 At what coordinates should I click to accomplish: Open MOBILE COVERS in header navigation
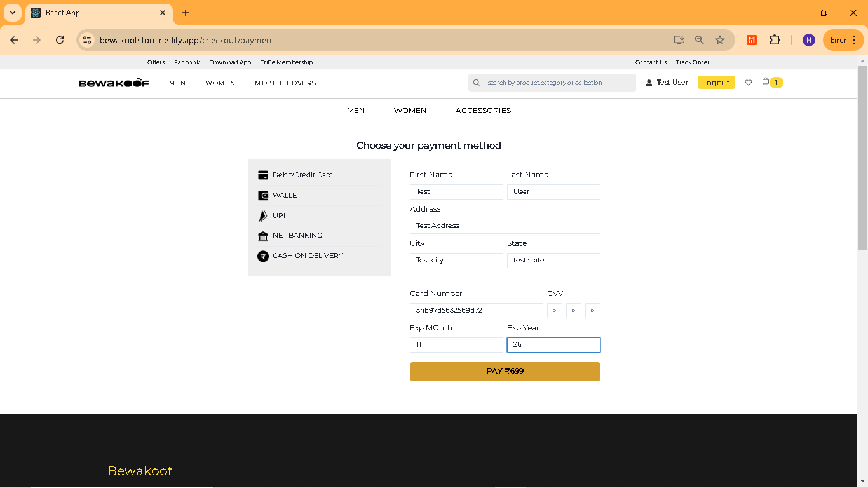pyautogui.click(x=285, y=83)
